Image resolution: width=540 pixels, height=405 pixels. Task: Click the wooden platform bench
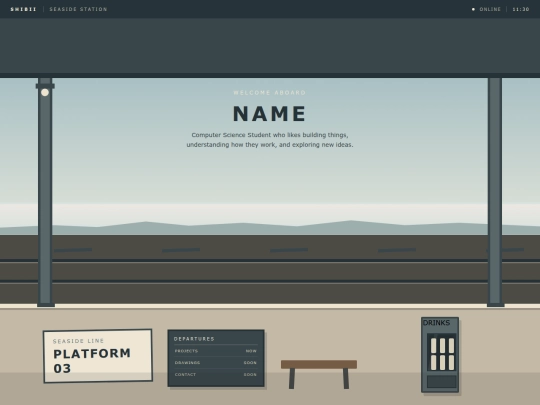click(x=319, y=374)
